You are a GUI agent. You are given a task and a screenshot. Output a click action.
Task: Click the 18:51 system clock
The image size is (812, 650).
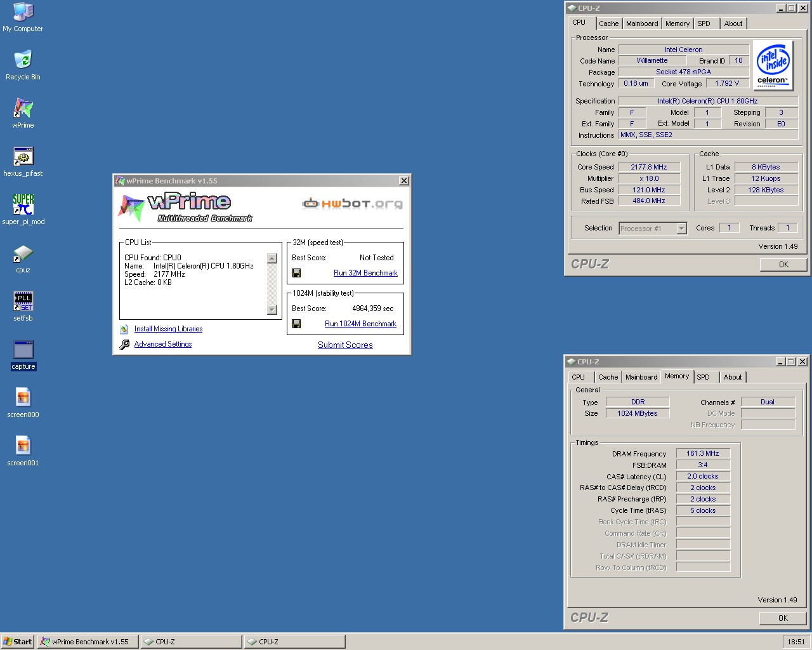point(796,642)
